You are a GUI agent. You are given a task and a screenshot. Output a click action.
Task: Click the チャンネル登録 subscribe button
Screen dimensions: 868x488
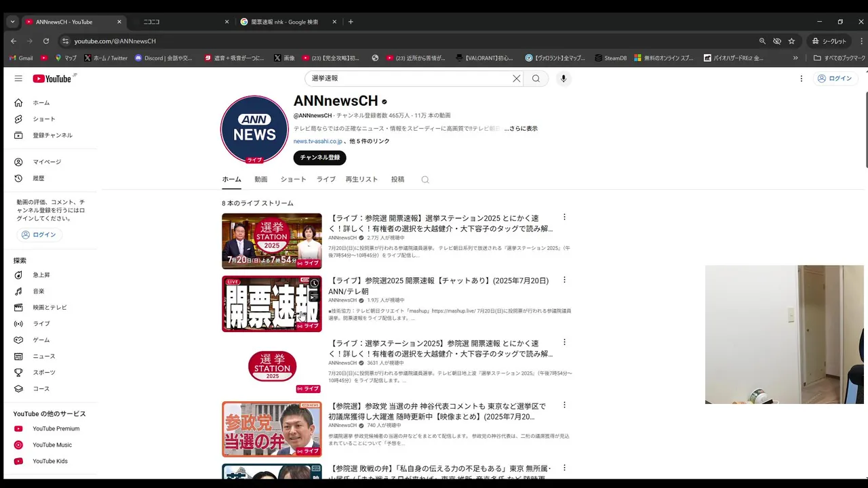320,158
